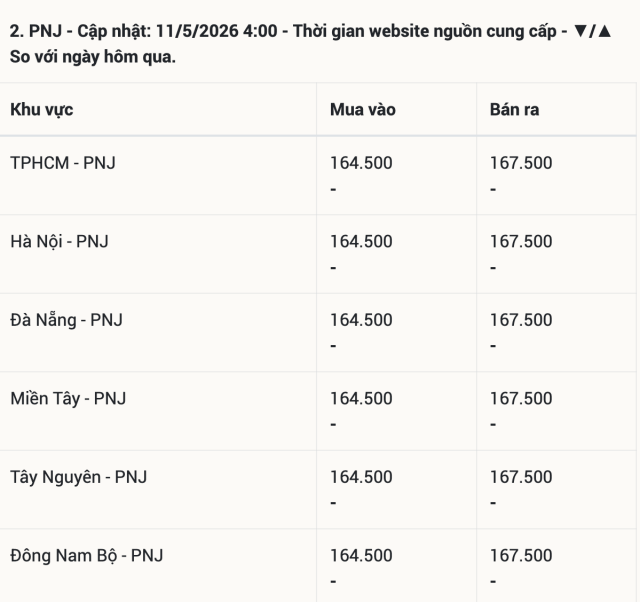Click Miền Tây buy price 164.500
Image resolution: width=640 pixels, height=602 pixels.
pyautogui.click(x=361, y=398)
